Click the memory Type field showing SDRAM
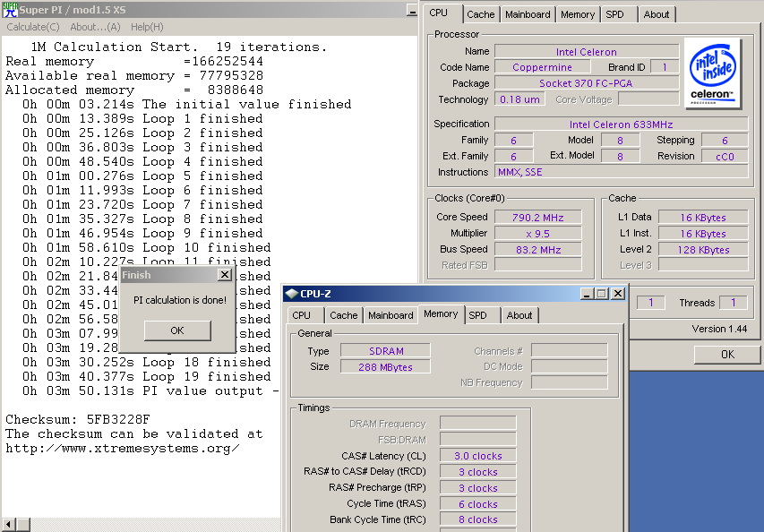764x532 pixels. 385,351
